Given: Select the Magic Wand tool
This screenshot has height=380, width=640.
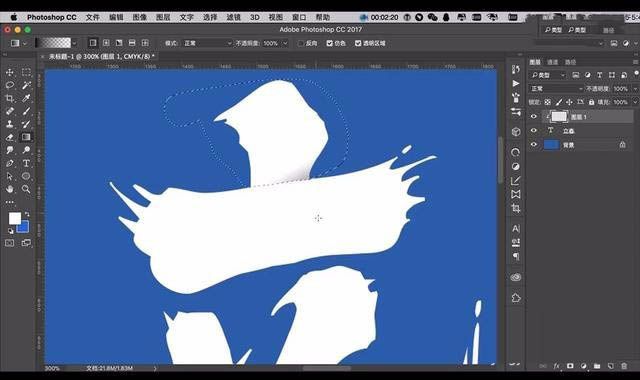Looking at the screenshot, I should (x=26, y=85).
